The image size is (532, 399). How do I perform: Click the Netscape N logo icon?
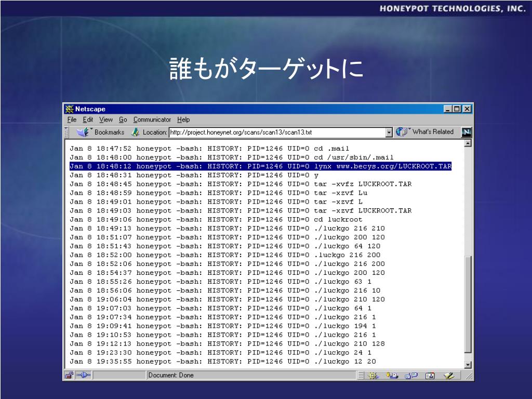click(x=467, y=132)
